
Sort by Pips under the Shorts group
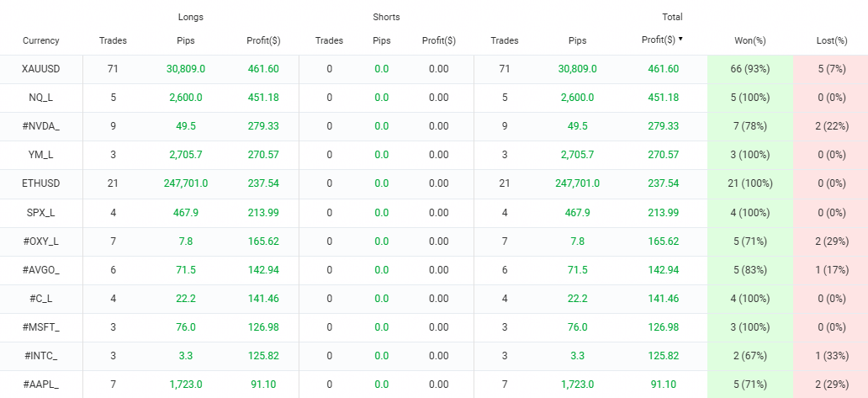click(x=381, y=40)
